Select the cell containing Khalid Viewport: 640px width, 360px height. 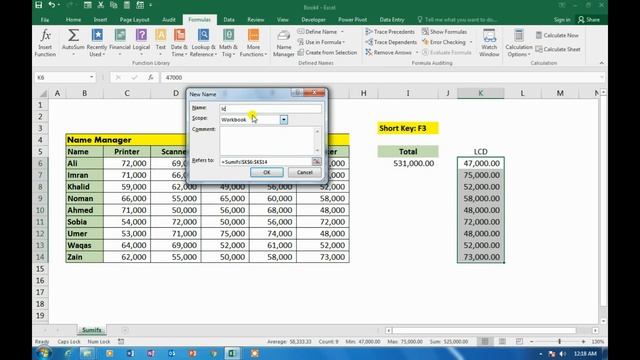pyautogui.click(x=84, y=187)
